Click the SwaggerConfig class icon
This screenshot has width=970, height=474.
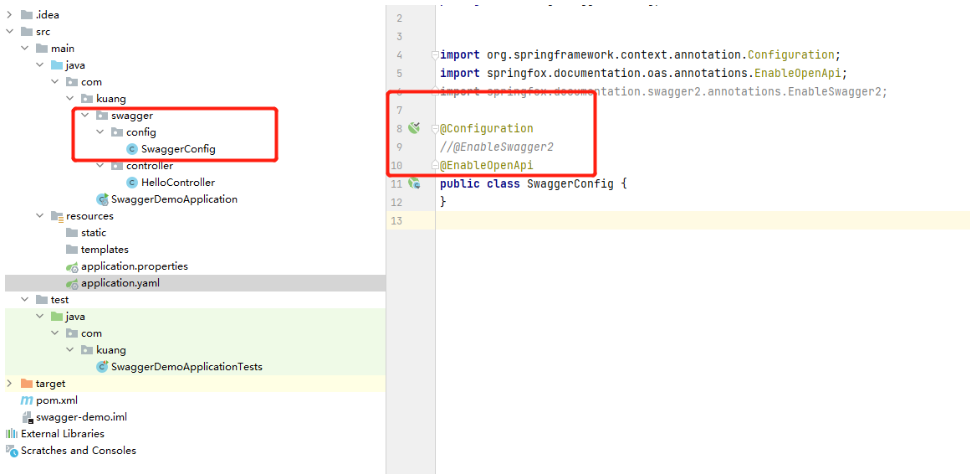[132, 149]
